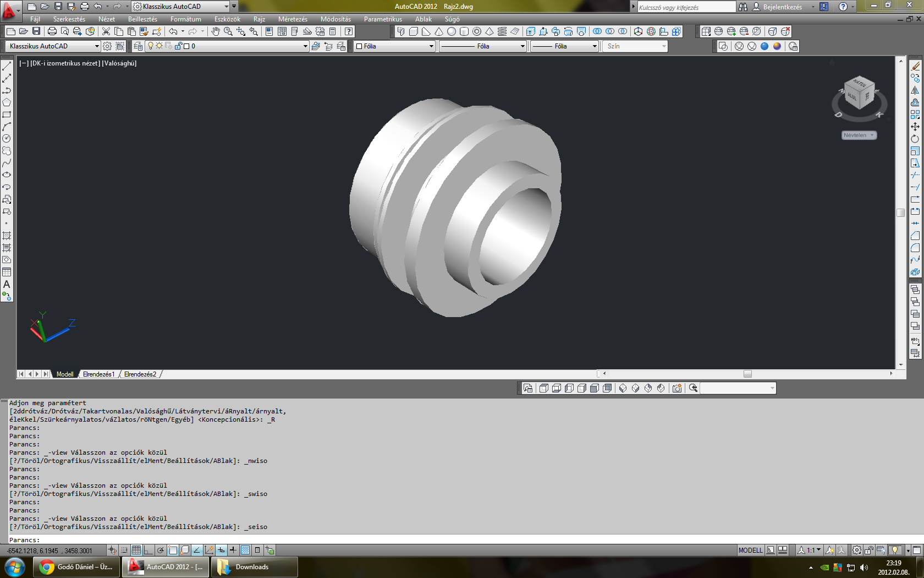924x578 pixels.
Task: Select the Pan (hand) tool
Action: tap(216, 32)
